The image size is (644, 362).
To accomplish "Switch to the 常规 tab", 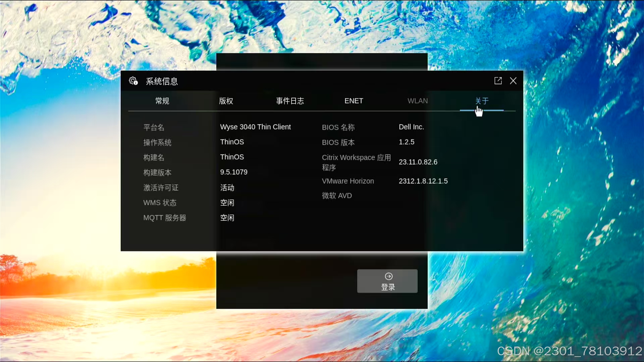I will [162, 101].
